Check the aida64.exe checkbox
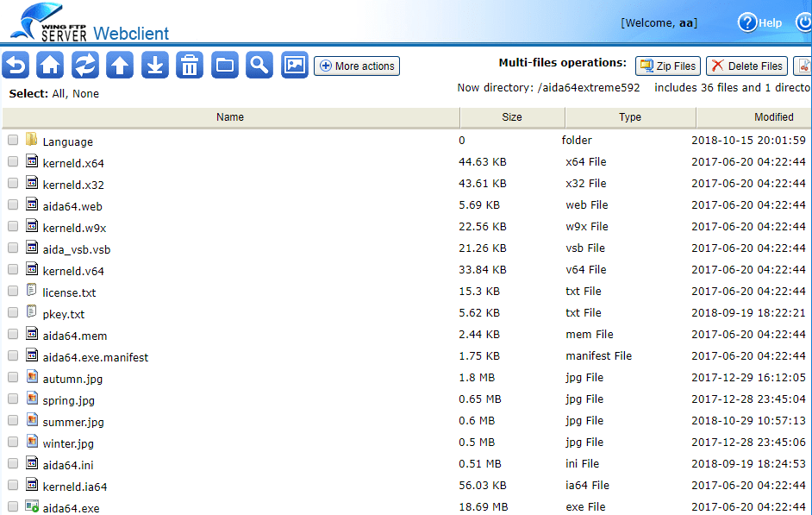This screenshot has width=812, height=515. point(13,506)
